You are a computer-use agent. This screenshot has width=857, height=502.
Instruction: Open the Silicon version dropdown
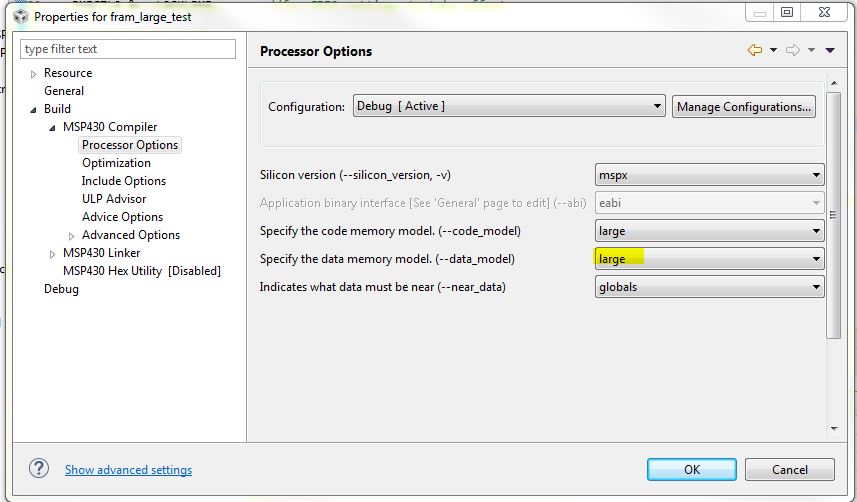tap(709, 175)
